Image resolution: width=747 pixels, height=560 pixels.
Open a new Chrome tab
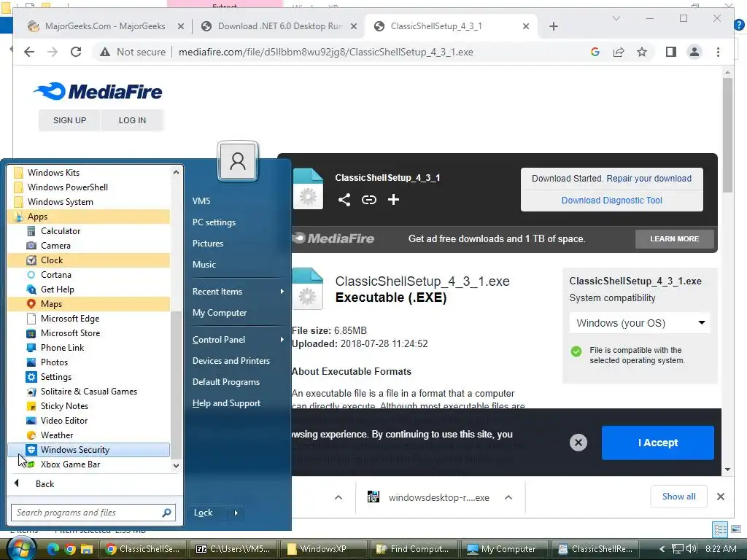pyautogui.click(x=553, y=26)
